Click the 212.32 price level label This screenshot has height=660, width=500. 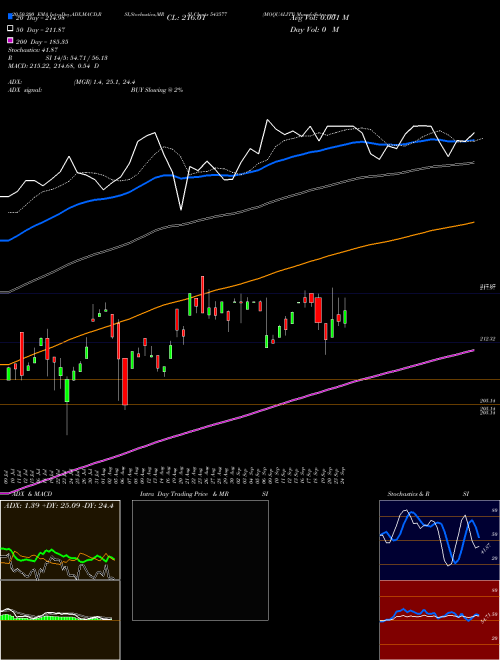[487, 339]
